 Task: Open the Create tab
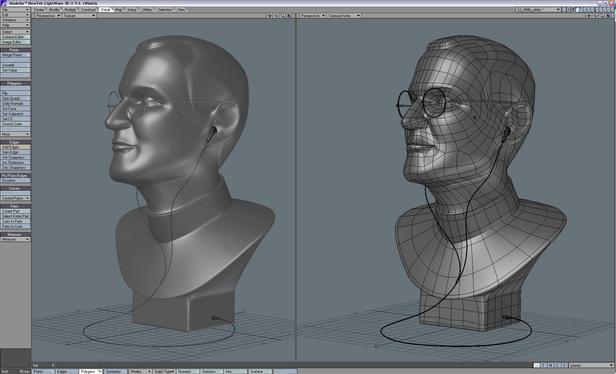[x=39, y=9]
